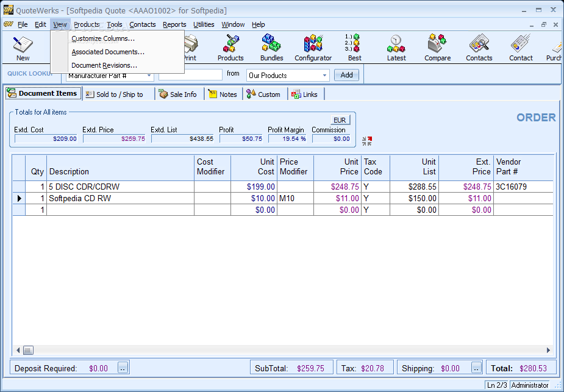Switch to the Document Items tab

tap(43, 93)
